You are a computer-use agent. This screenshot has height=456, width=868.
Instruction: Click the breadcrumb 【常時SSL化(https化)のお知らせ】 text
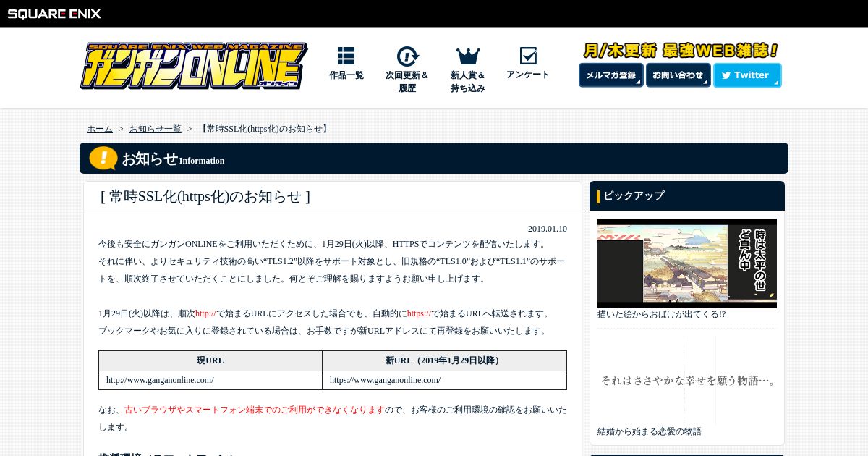264,129
